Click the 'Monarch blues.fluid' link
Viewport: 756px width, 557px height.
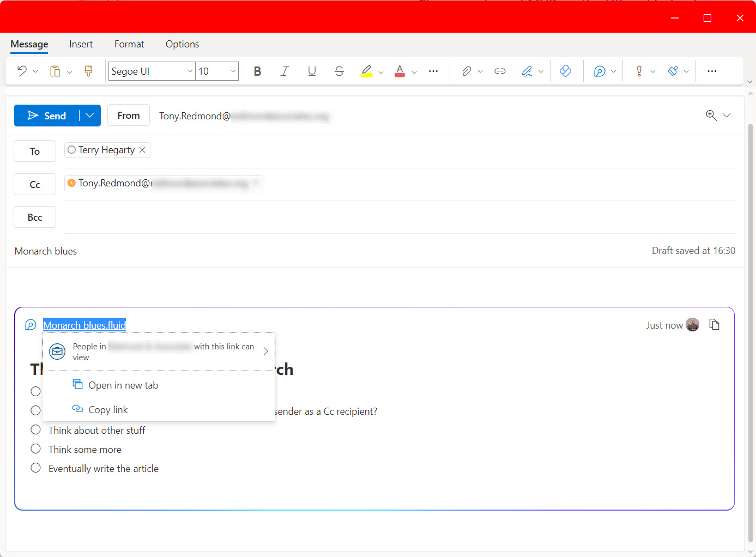point(84,325)
